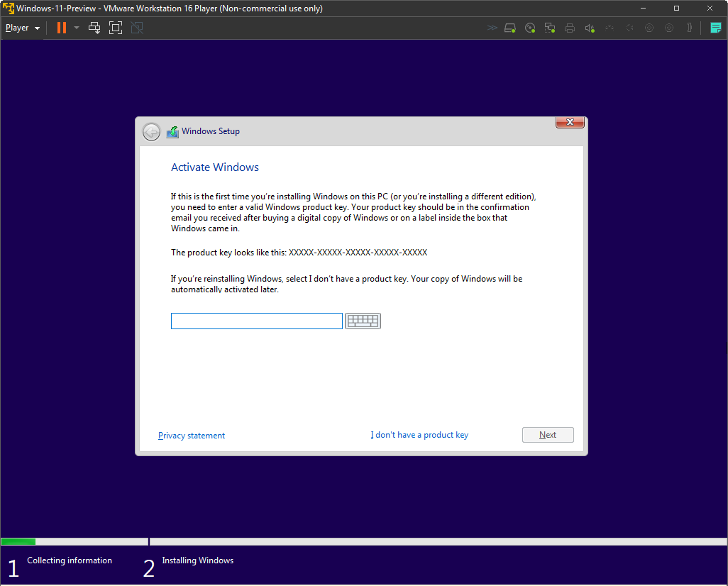Open the sound card device icon

tap(590, 28)
